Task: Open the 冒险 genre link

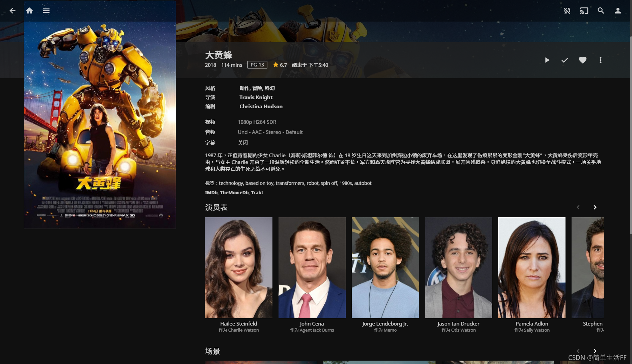Action: 257,88
